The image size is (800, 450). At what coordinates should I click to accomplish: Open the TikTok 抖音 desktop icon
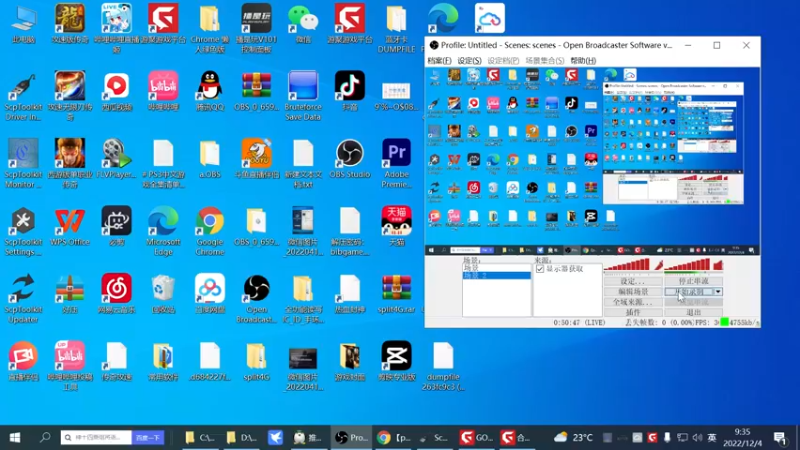349,91
